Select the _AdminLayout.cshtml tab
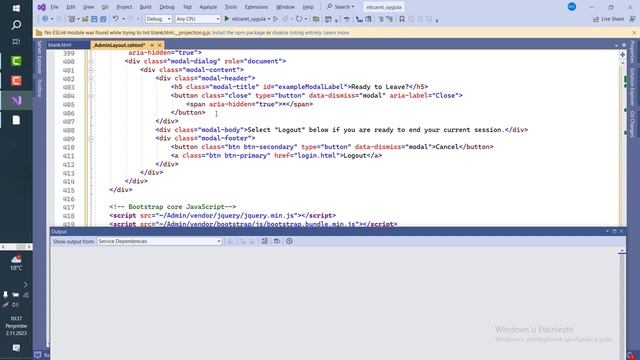640x360 pixels. (119, 45)
